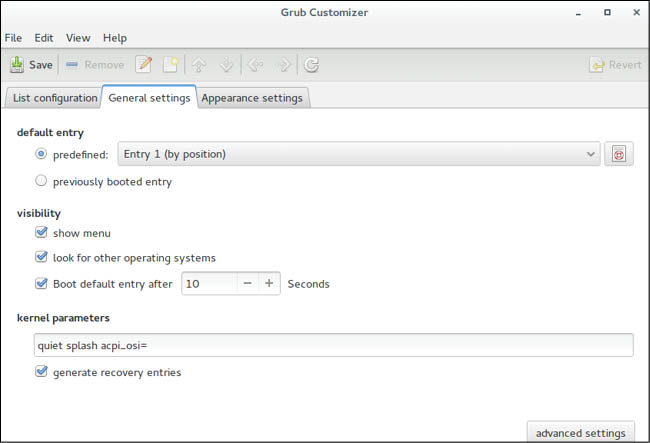Click the new entry document icon

[170, 65]
